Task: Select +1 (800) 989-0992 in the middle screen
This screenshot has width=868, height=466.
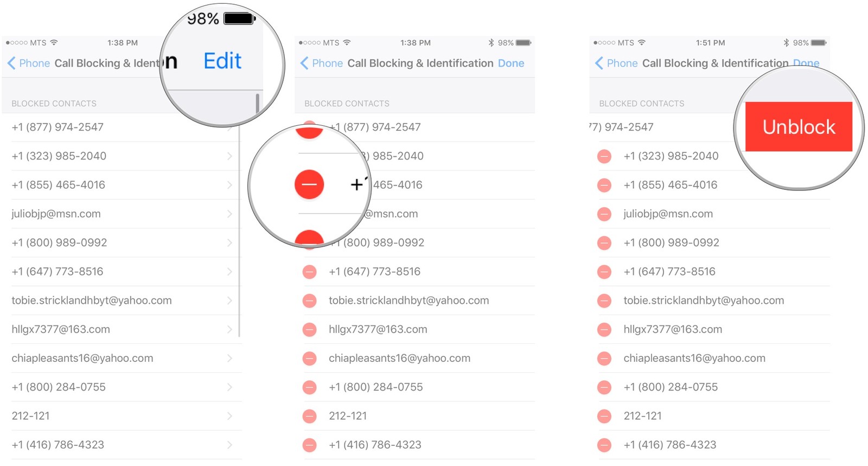Action: point(376,242)
